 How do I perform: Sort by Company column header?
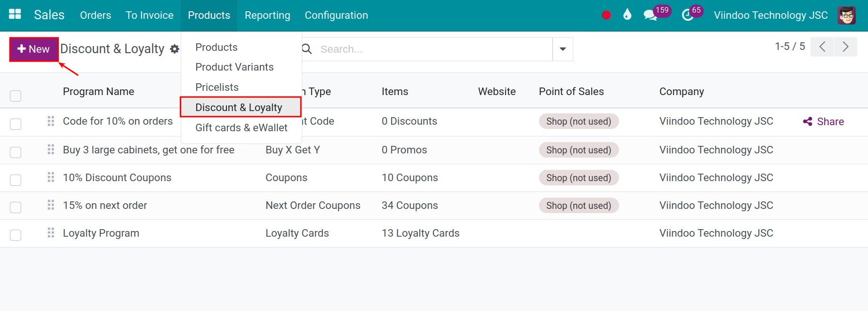point(682,91)
